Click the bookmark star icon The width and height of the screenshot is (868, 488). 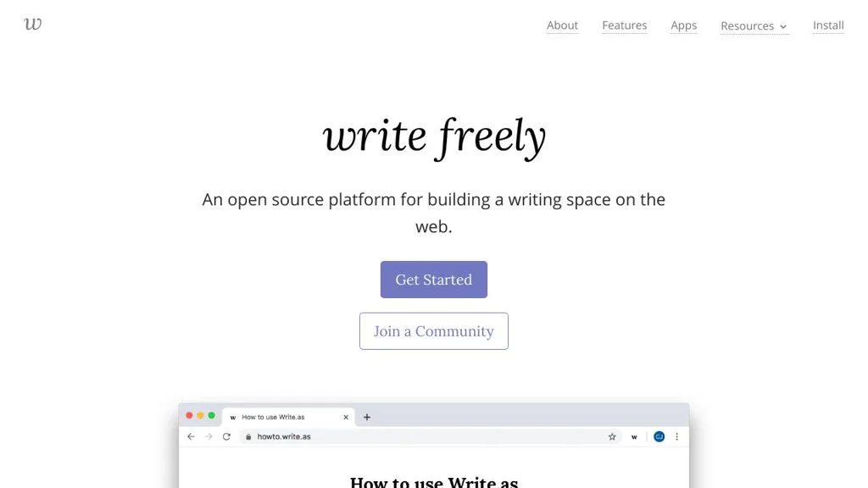pos(612,437)
